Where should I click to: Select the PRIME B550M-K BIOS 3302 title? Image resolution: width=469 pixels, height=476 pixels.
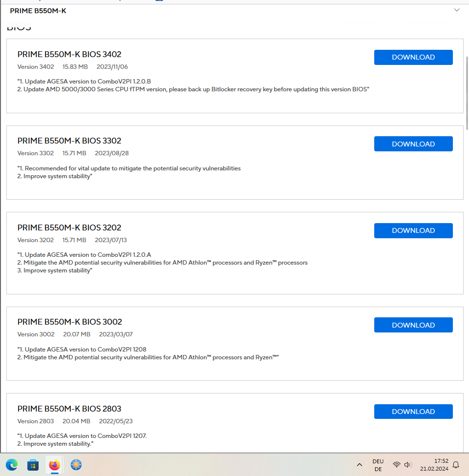(x=69, y=141)
